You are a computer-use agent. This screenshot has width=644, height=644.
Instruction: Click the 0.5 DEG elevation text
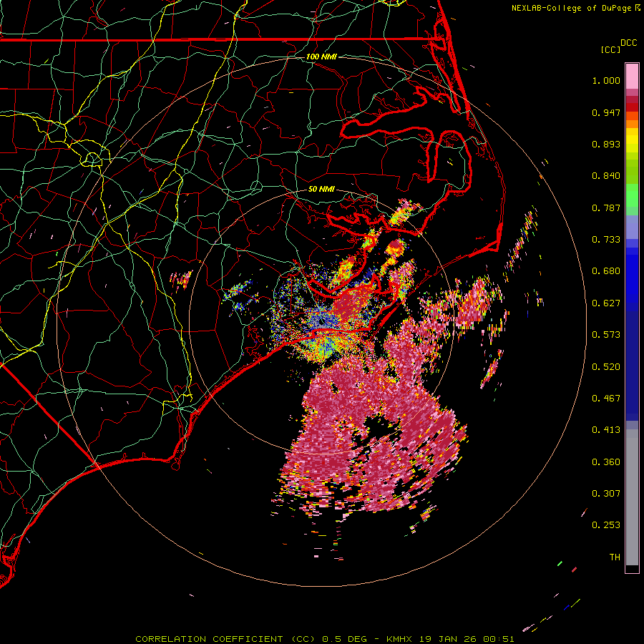tap(345, 639)
